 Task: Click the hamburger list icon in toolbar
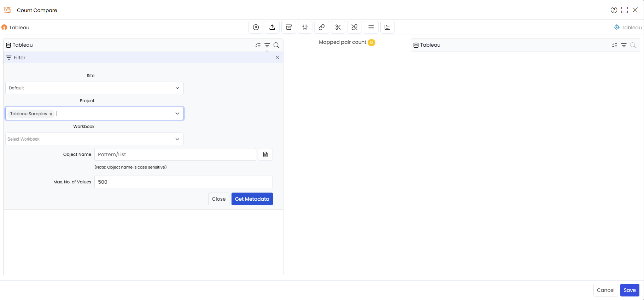[371, 27]
